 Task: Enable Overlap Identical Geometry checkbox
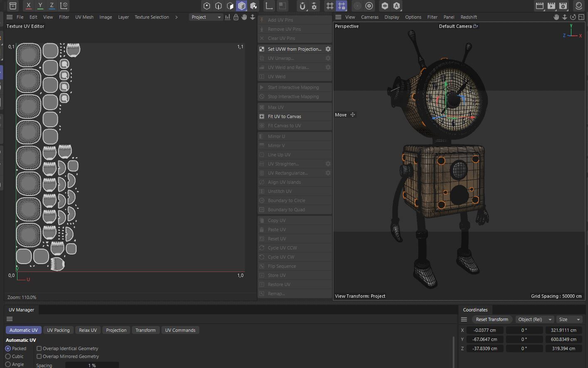(39, 348)
